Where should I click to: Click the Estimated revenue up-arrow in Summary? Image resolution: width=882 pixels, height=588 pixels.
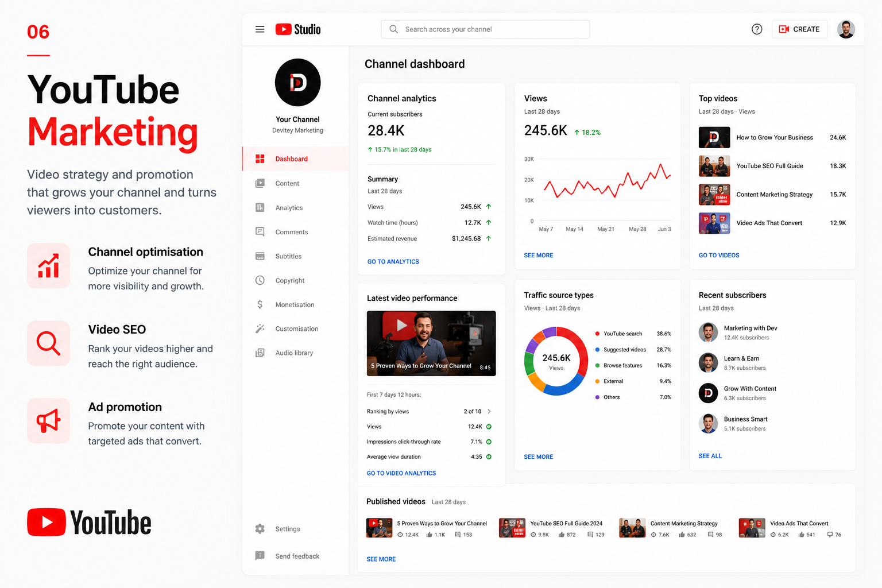coord(489,238)
